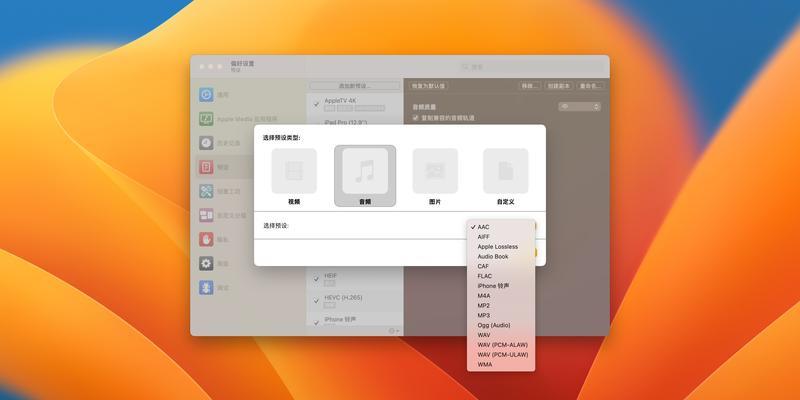Select WMA from the preset menu

501,364
